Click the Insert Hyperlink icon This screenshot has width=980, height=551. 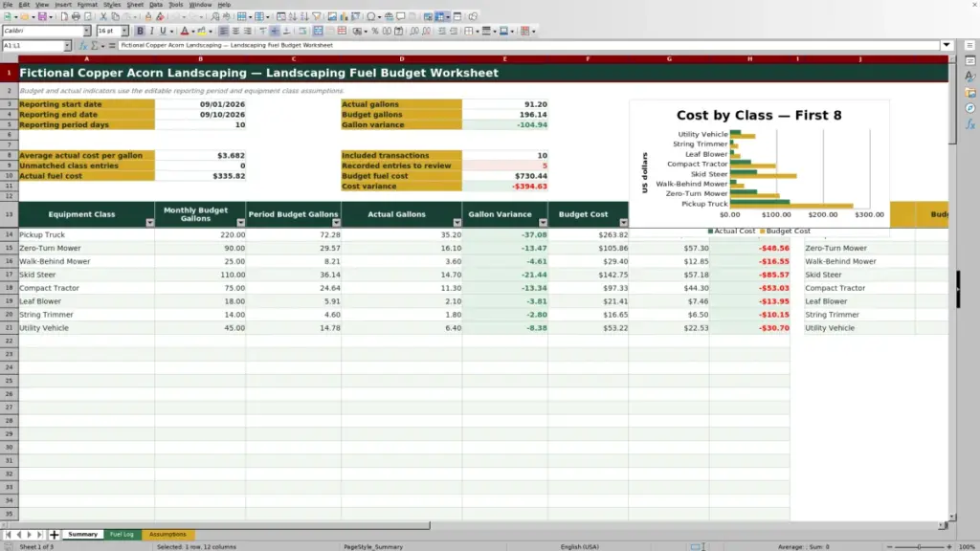pos(389,17)
